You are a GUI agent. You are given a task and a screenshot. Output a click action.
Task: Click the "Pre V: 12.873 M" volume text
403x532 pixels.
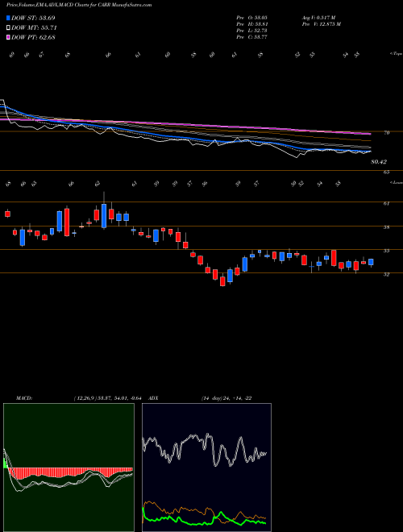322,24
